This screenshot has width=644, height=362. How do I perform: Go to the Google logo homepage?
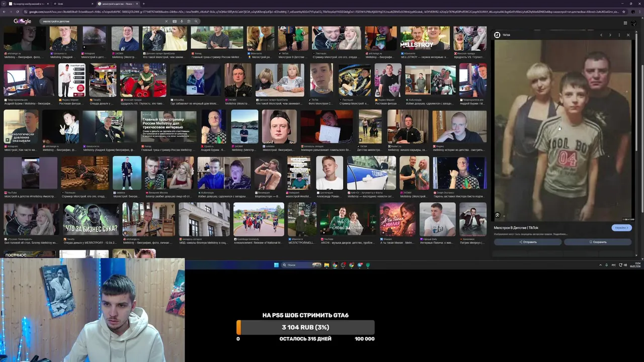pyautogui.click(x=22, y=21)
